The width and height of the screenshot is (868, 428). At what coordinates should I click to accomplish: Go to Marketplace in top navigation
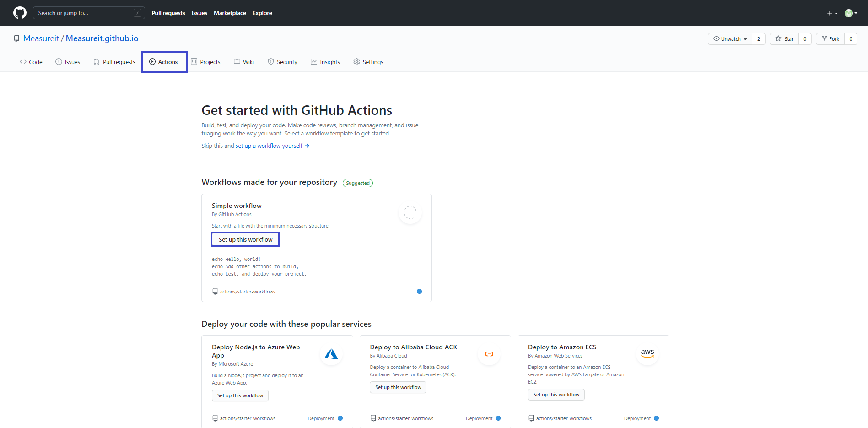click(x=230, y=13)
